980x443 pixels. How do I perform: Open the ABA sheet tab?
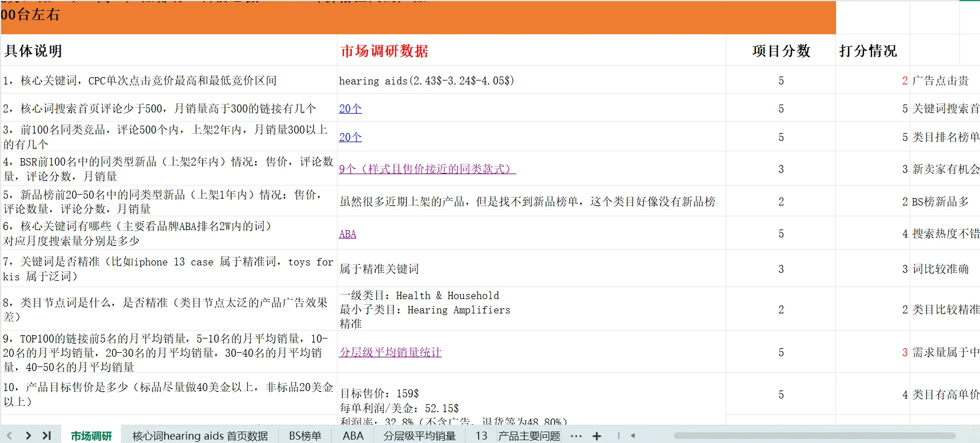(x=353, y=436)
